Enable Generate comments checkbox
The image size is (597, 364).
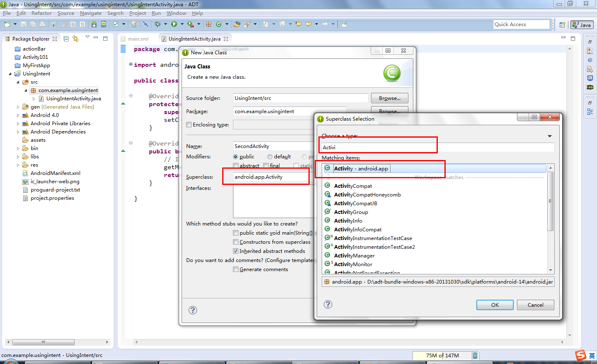236,269
